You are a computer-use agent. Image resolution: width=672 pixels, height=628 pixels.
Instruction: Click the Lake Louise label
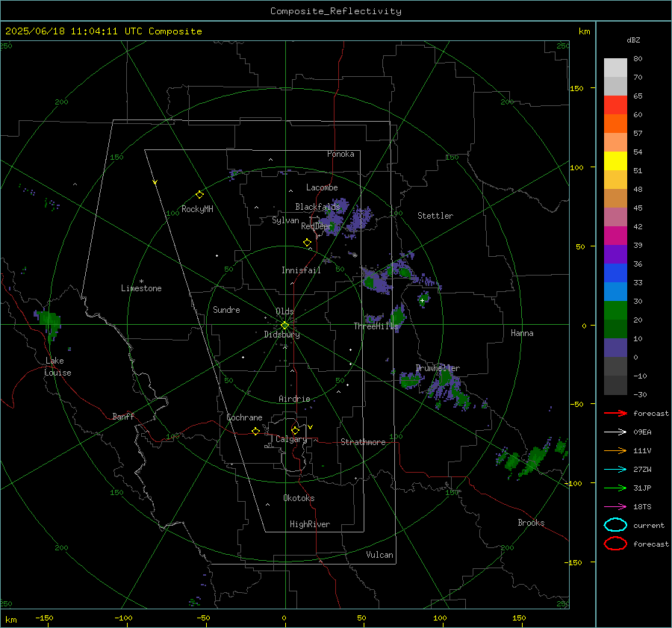[x=57, y=367]
